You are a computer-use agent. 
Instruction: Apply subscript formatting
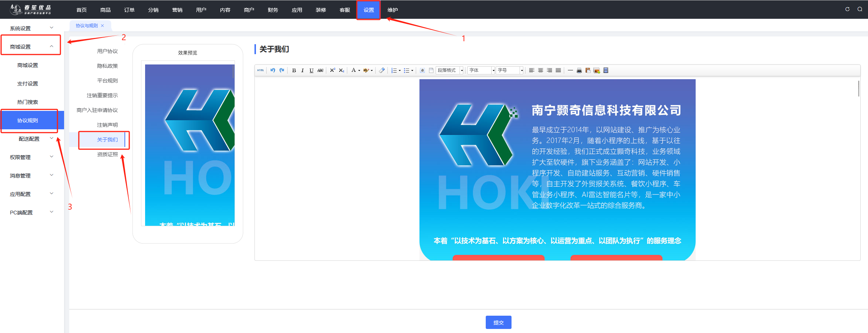(341, 70)
